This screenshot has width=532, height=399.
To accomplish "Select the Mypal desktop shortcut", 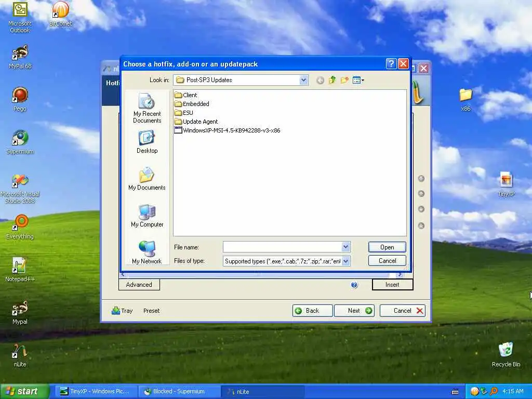I will point(20,312).
